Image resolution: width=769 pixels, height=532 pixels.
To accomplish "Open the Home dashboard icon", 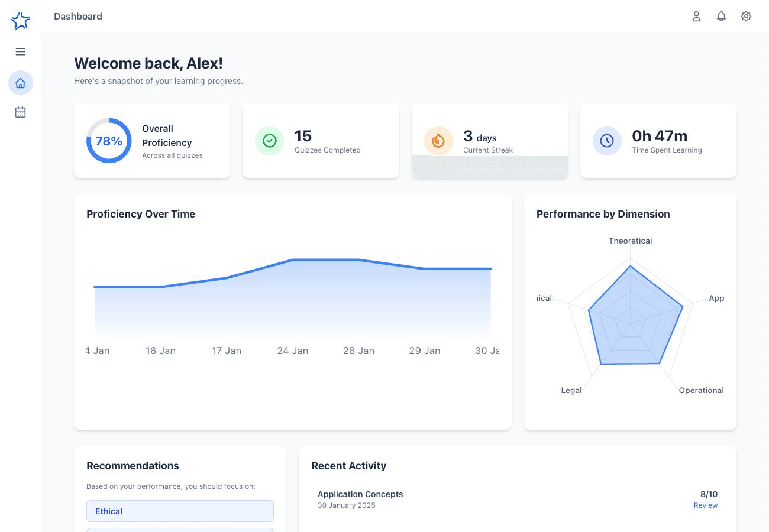I will [x=21, y=83].
